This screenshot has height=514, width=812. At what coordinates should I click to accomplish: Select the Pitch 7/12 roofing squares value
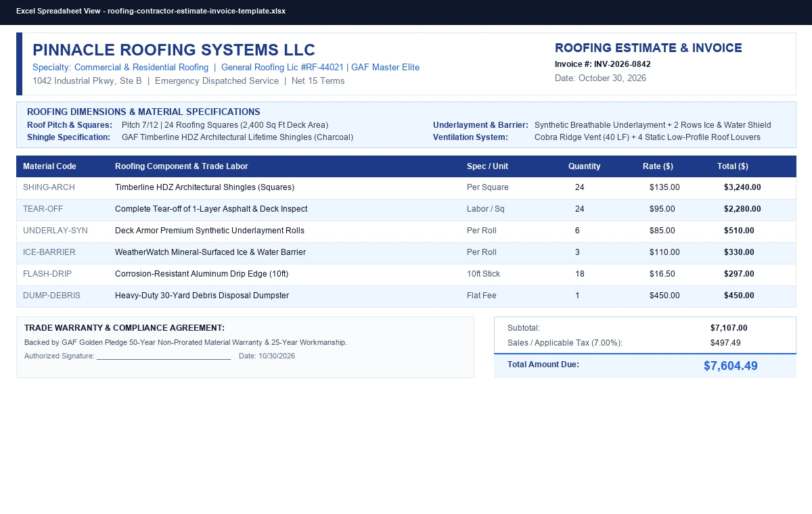click(225, 125)
